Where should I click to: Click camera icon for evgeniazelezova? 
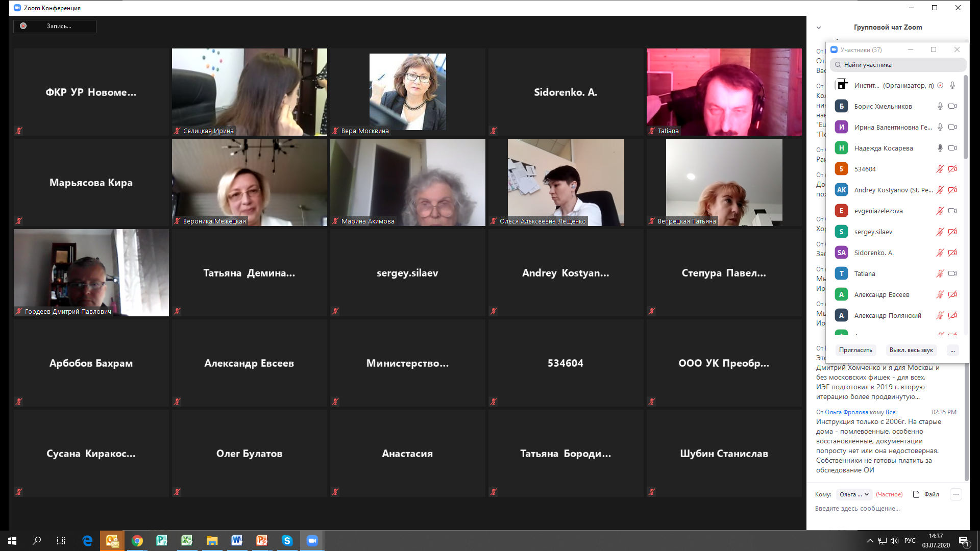click(952, 211)
